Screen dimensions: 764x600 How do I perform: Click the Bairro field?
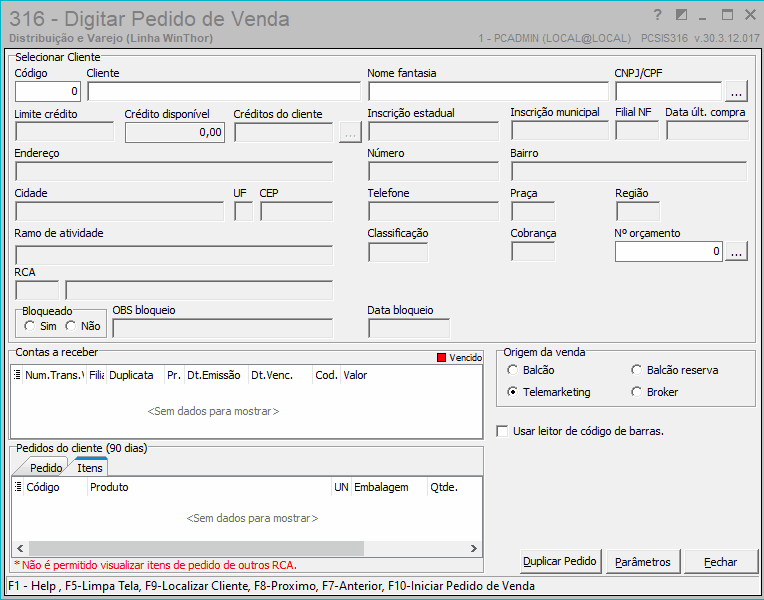(x=629, y=172)
